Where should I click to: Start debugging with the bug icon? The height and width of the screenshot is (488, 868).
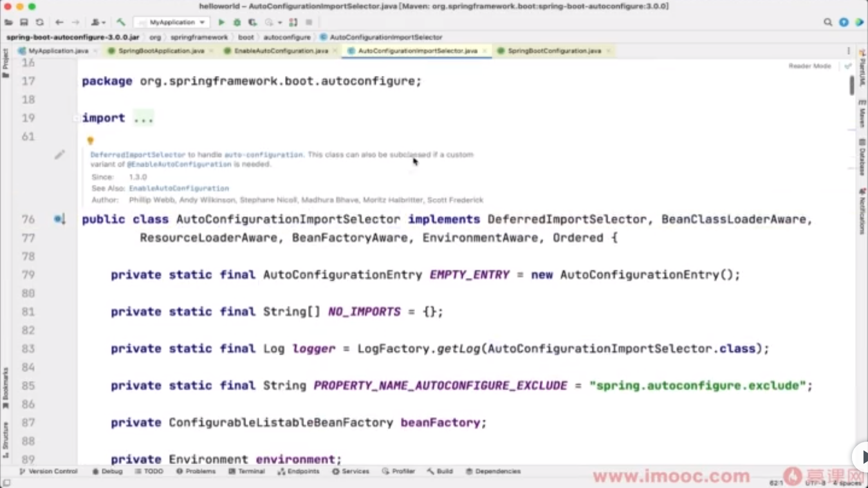tap(236, 22)
